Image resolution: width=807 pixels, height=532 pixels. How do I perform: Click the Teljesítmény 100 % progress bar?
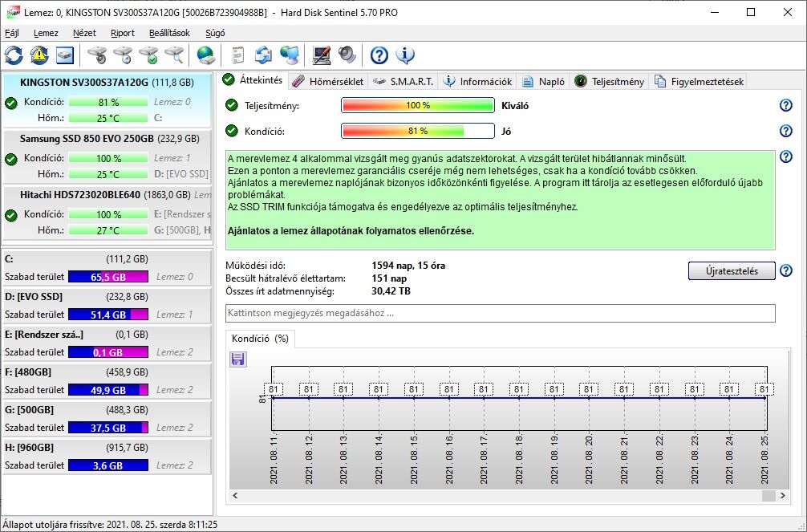coord(417,106)
